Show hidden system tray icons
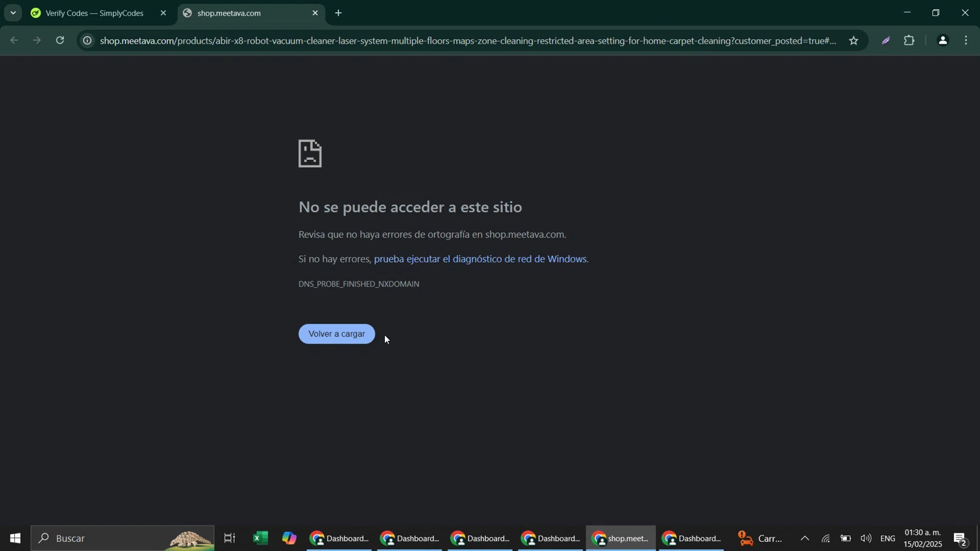The image size is (980, 551). pyautogui.click(x=805, y=539)
